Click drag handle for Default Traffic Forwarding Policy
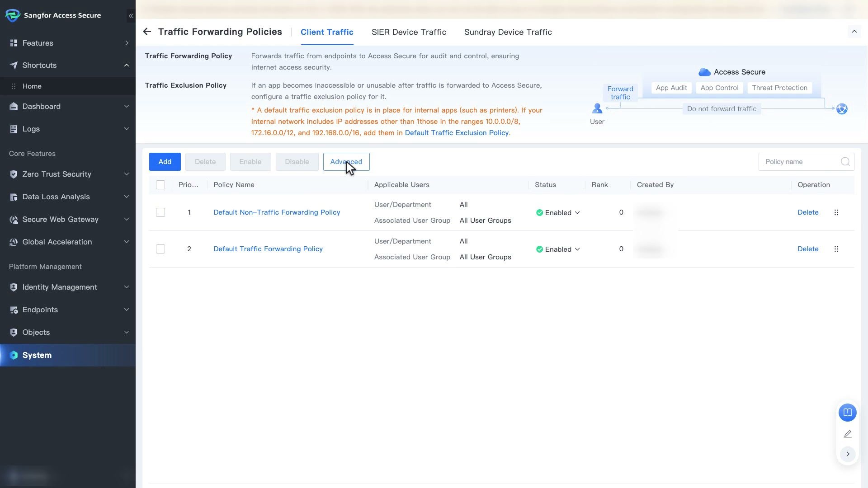 pyautogui.click(x=836, y=249)
